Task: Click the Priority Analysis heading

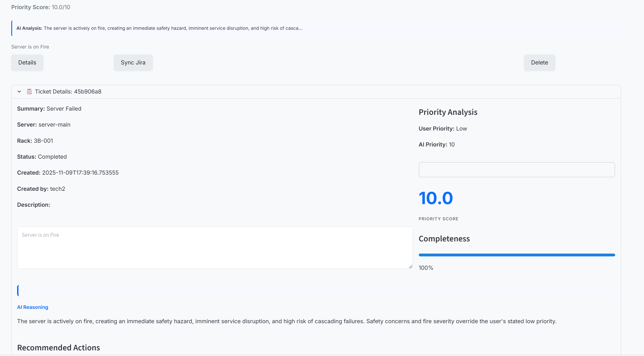Action: coord(448,112)
